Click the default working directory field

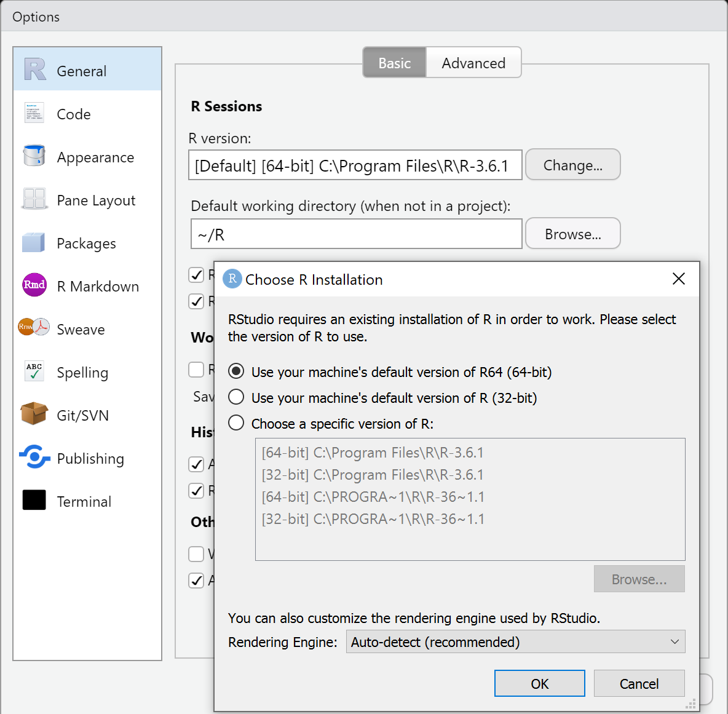tap(356, 234)
